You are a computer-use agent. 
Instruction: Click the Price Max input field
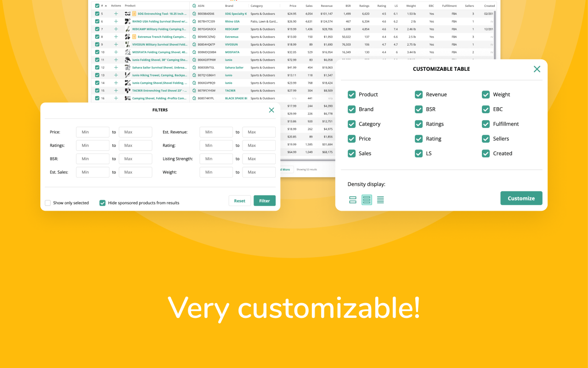tap(136, 132)
